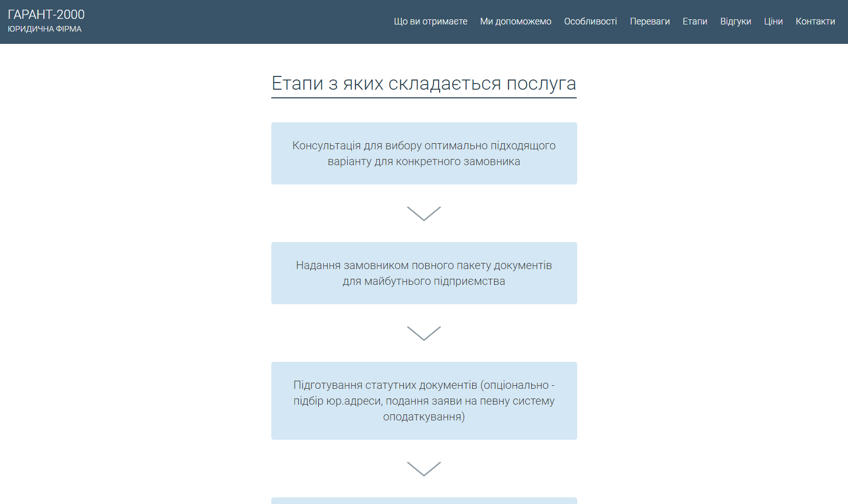Click the underline beneath the section heading
The image size is (848, 504).
tap(424, 98)
